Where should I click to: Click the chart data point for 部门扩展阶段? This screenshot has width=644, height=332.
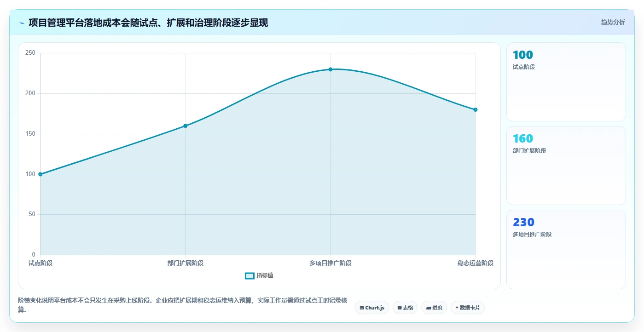pyautogui.click(x=186, y=126)
